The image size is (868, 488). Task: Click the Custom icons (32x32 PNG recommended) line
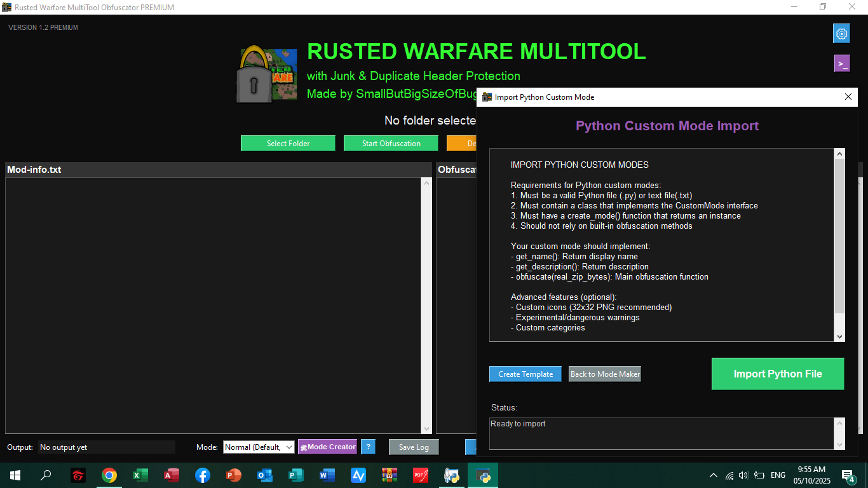592,307
